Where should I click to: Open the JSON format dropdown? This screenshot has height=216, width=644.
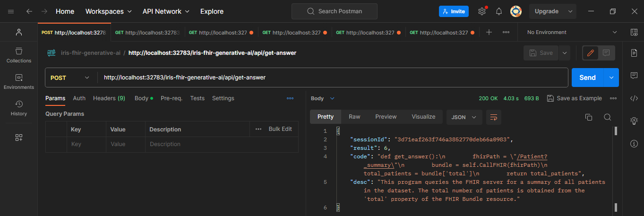(464, 117)
